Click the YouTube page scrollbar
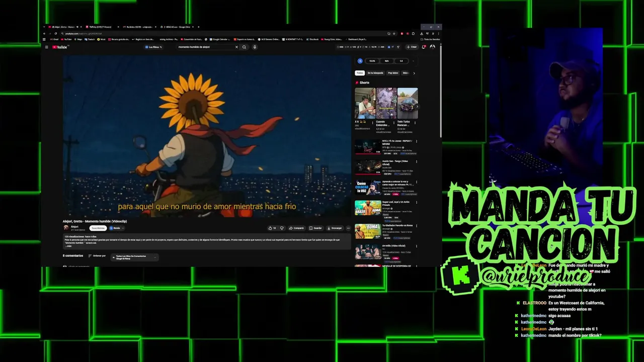This screenshot has width=644, height=362. pyautogui.click(x=441, y=90)
